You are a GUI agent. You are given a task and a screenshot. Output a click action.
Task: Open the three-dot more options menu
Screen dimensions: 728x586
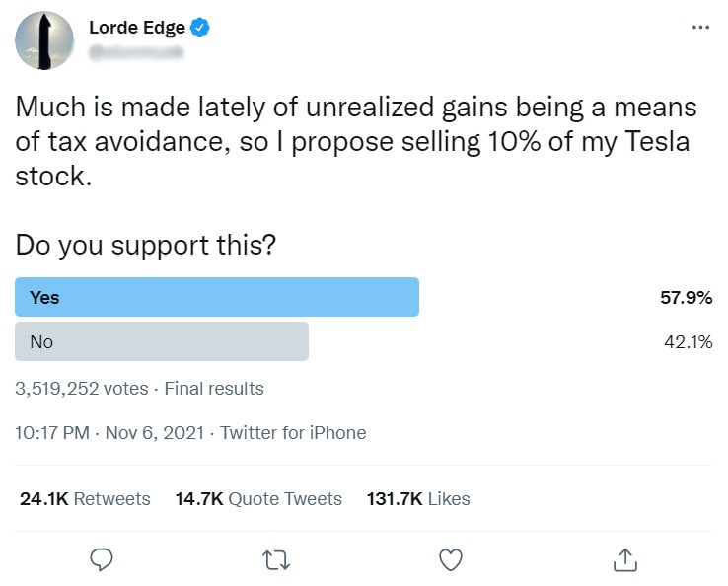pyautogui.click(x=700, y=28)
